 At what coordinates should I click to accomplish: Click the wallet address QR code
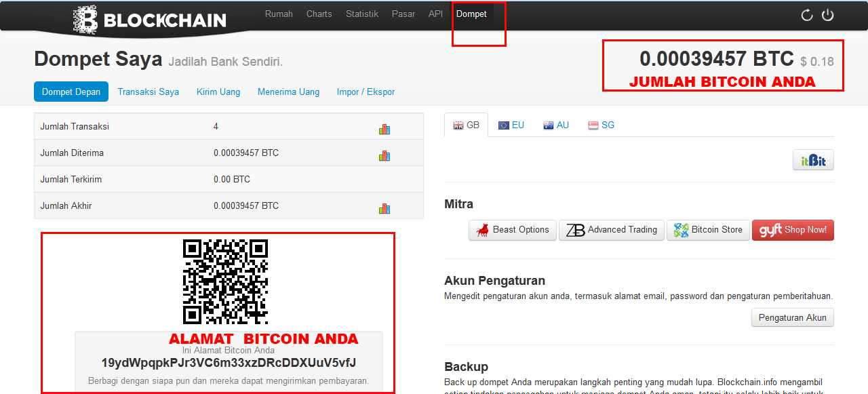(225, 281)
